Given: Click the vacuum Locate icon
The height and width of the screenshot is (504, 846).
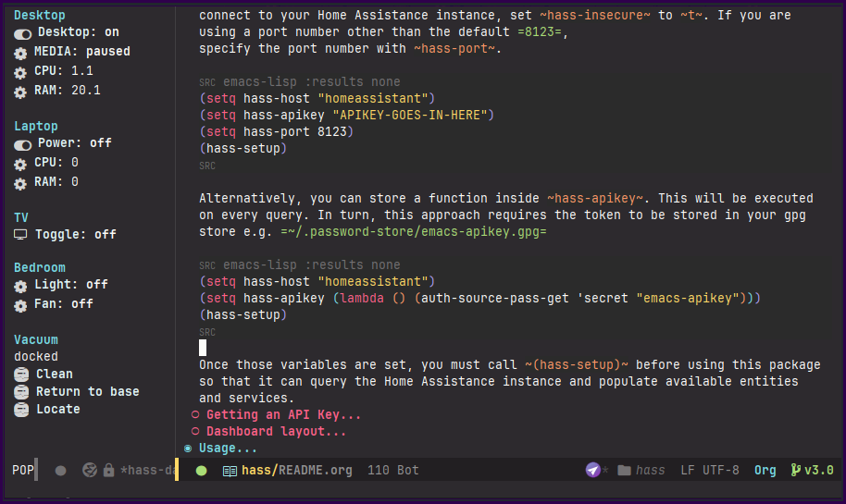Looking at the screenshot, I should click(21, 410).
